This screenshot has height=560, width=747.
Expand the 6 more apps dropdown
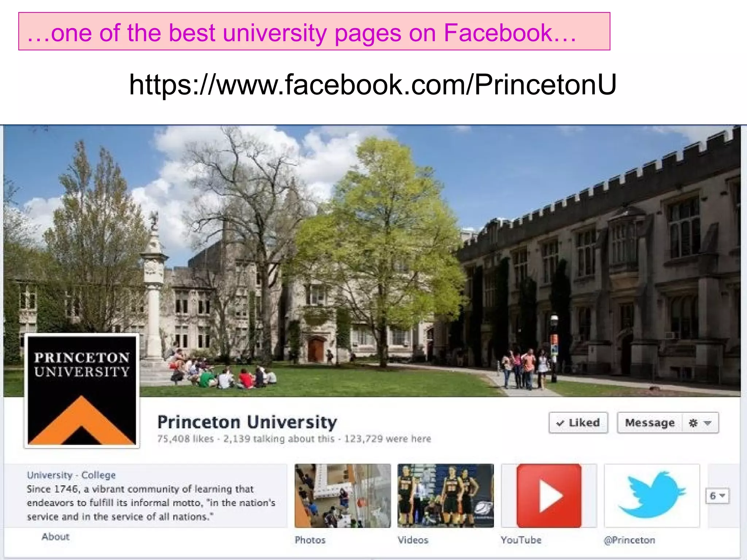coord(717,496)
